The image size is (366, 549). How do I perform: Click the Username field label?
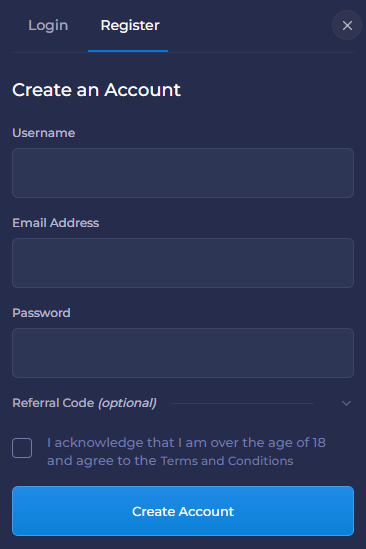coord(44,133)
